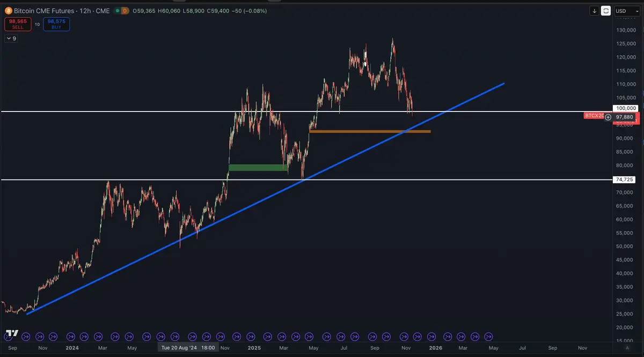
Task: Expand the collapsed indicators legend showing 9
Action: [11, 39]
